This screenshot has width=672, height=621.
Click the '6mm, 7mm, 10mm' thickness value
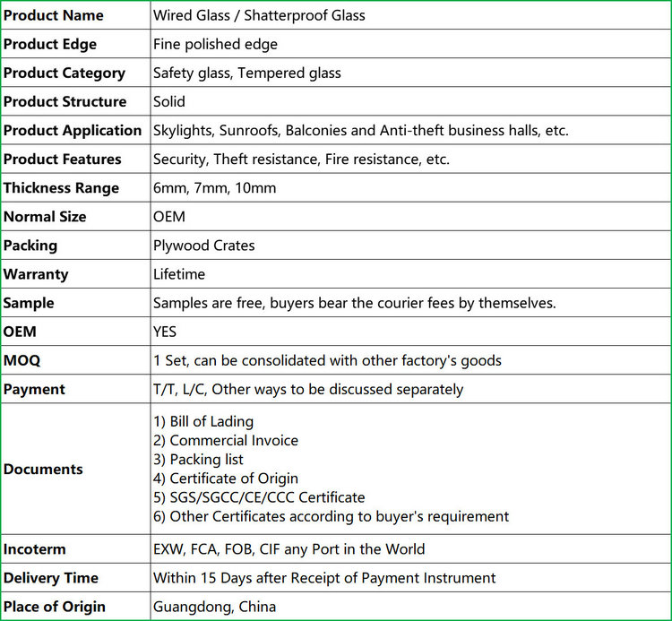pyautogui.click(x=214, y=188)
